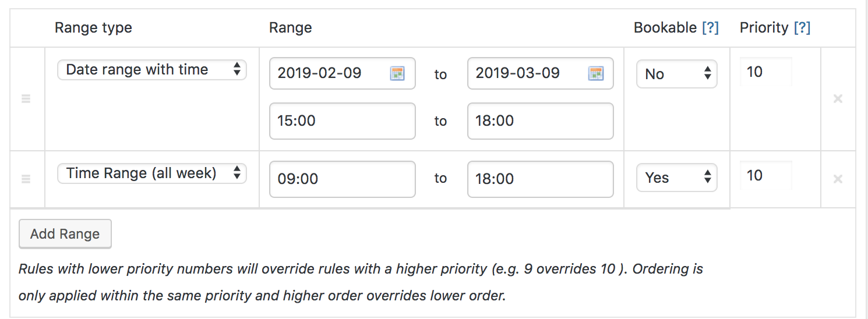Remove the Time Range (all week) rule
The image size is (868, 319).
pyautogui.click(x=838, y=179)
